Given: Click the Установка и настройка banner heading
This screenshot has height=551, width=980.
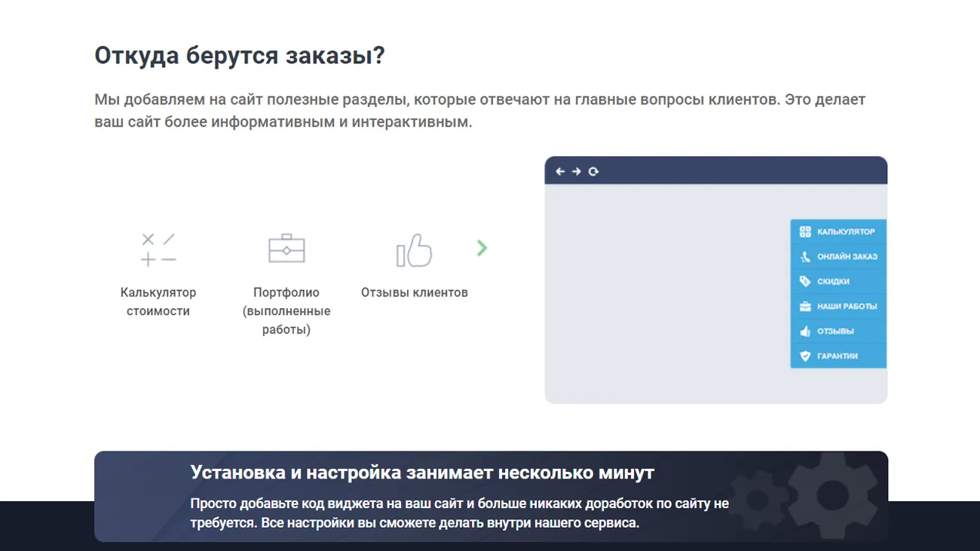Looking at the screenshot, I should pos(422,473).
